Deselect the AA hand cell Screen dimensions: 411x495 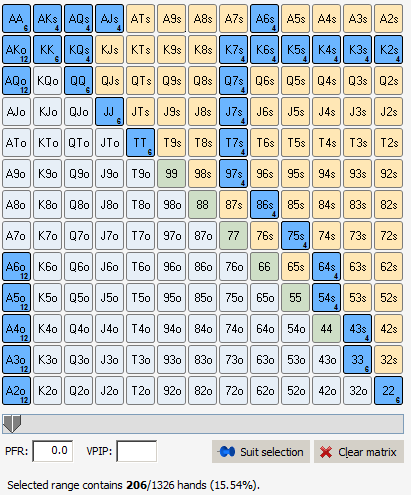(x=16, y=19)
